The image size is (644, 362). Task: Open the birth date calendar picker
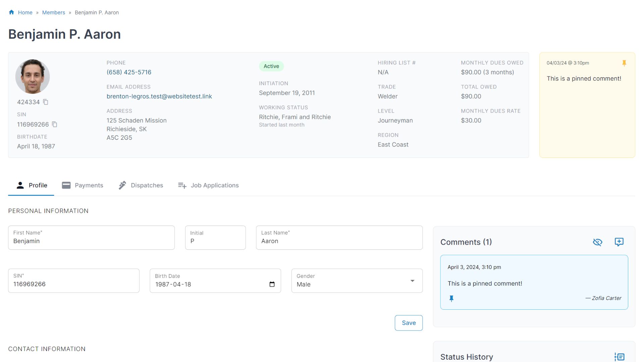(x=272, y=284)
